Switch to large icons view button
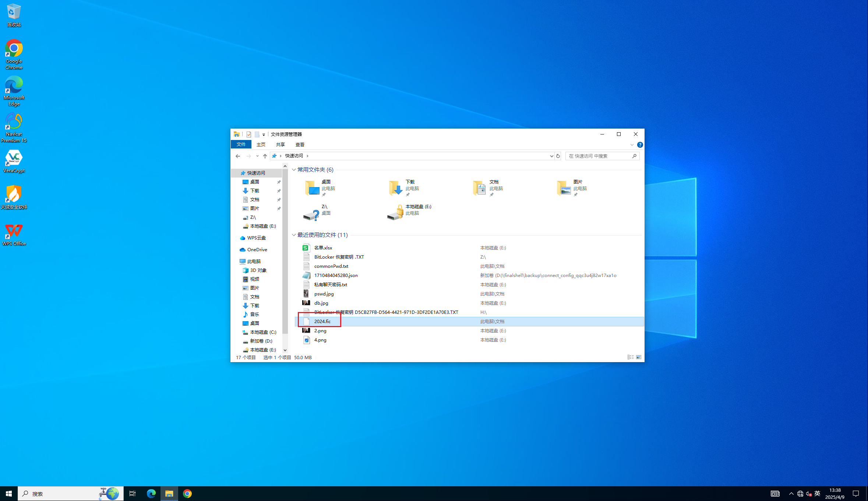868x501 pixels. click(639, 357)
